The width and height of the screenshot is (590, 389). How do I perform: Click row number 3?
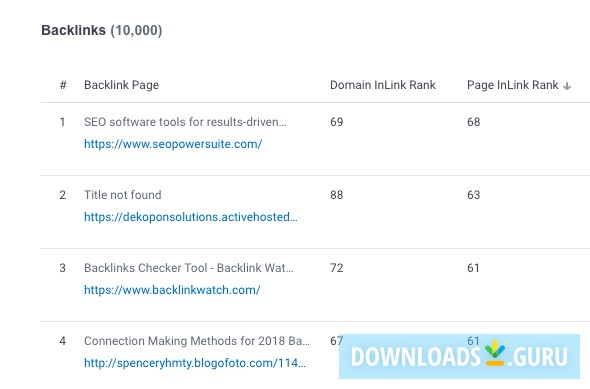(62, 268)
